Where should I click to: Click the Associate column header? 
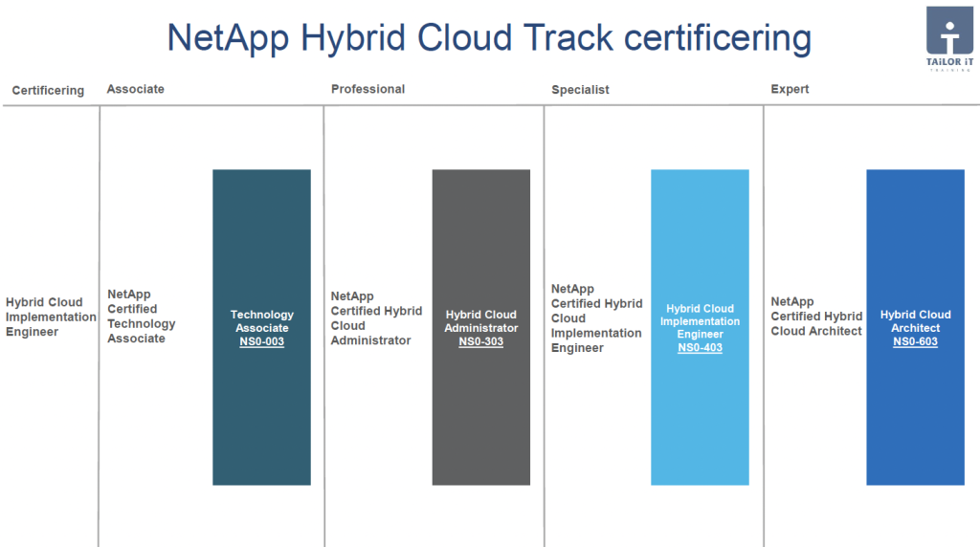[136, 89]
